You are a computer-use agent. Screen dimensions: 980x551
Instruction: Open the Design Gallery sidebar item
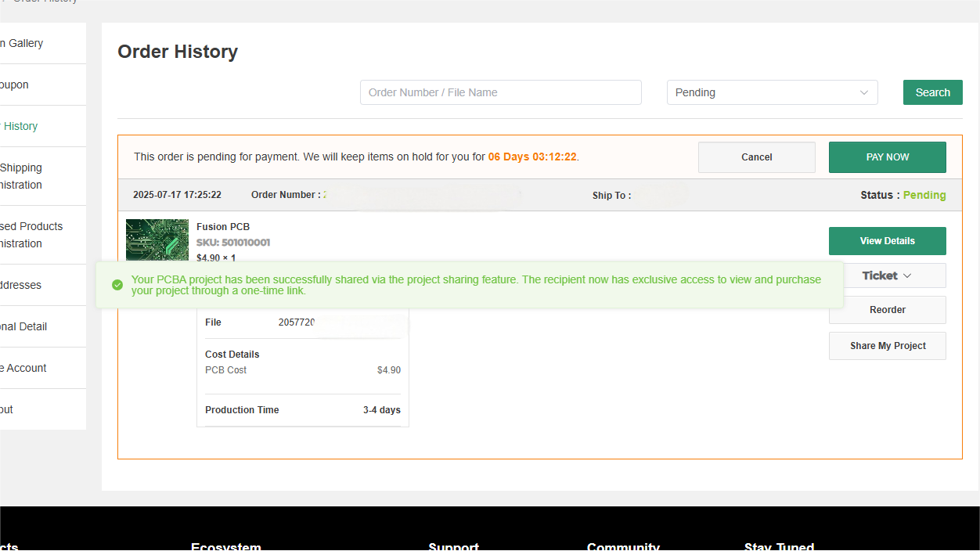pyautogui.click(x=22, y=43)
